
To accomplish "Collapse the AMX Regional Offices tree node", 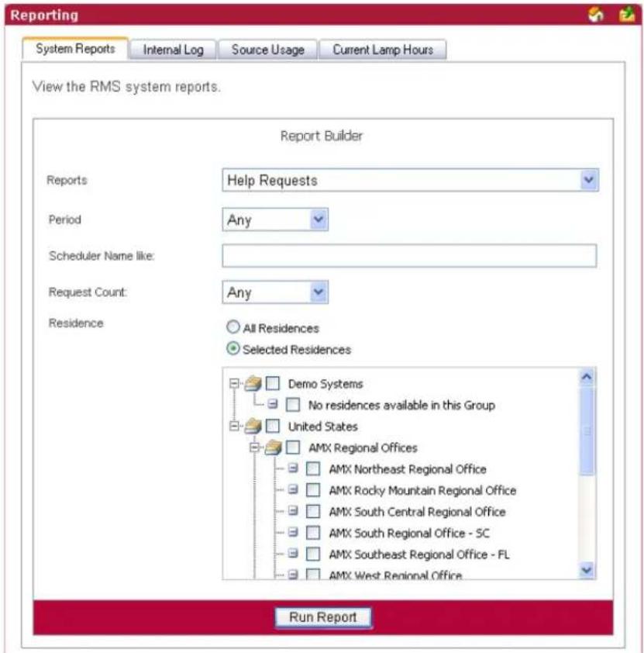I will click(x=255, y=447).
